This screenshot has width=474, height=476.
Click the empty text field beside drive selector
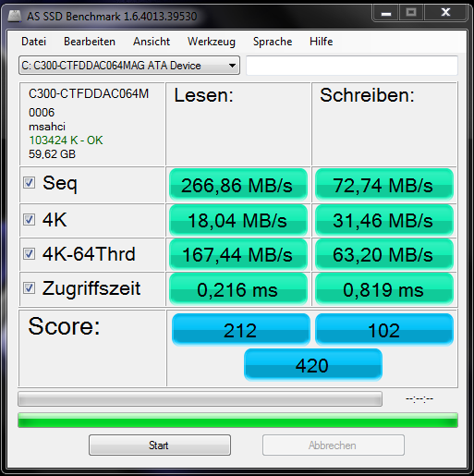coord(352,66)
